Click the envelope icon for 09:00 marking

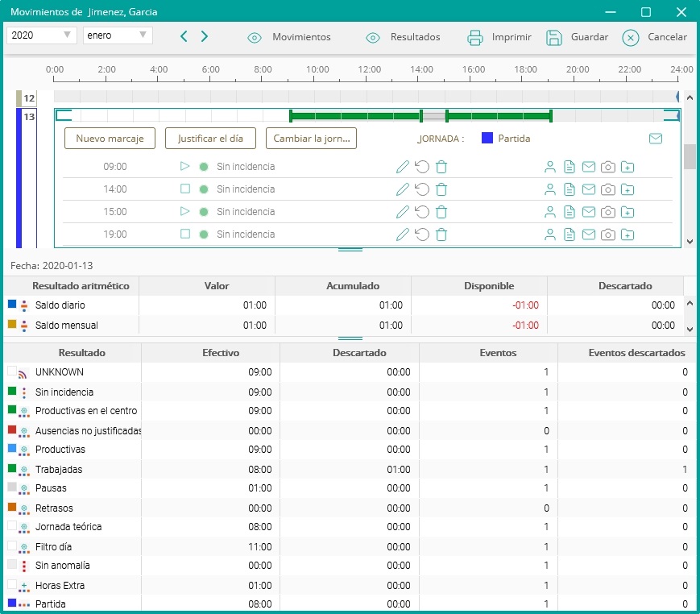(589, 167)
